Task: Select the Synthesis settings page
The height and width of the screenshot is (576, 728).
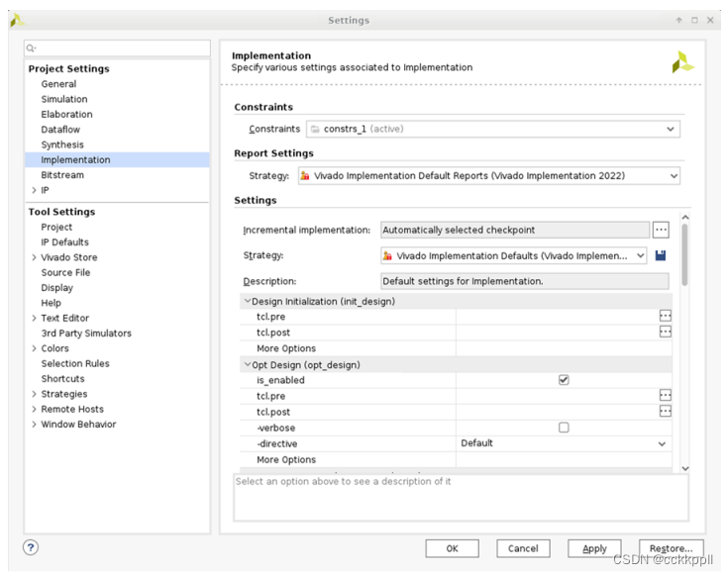Action: pos(62,144)
